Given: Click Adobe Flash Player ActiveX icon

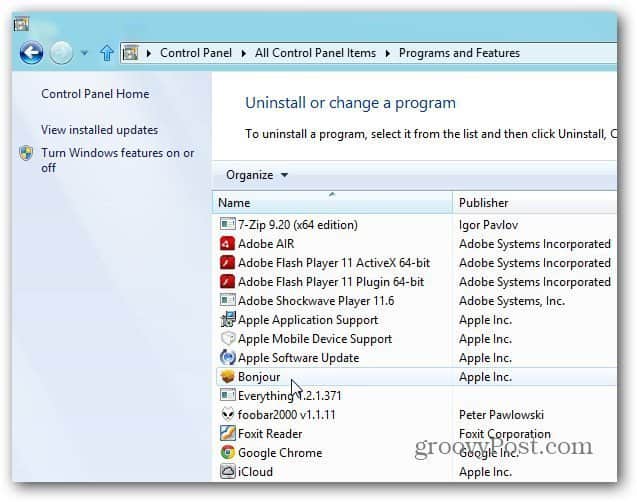Looking at the screenshot, I should (228, 262).
